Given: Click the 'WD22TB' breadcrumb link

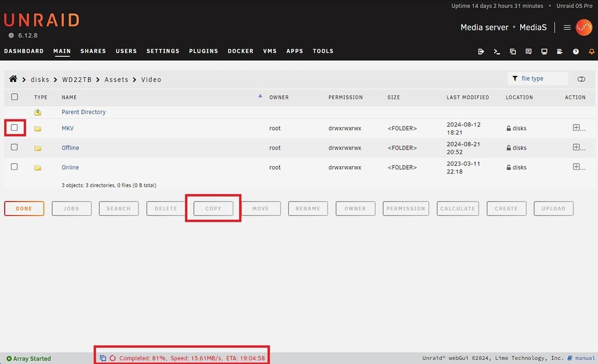Looking at the screenshot, I should pyautogui.click(x=77, y=79).
